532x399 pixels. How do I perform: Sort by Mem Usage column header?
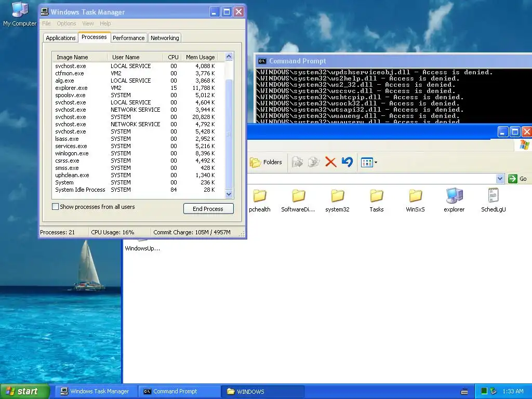200,57
